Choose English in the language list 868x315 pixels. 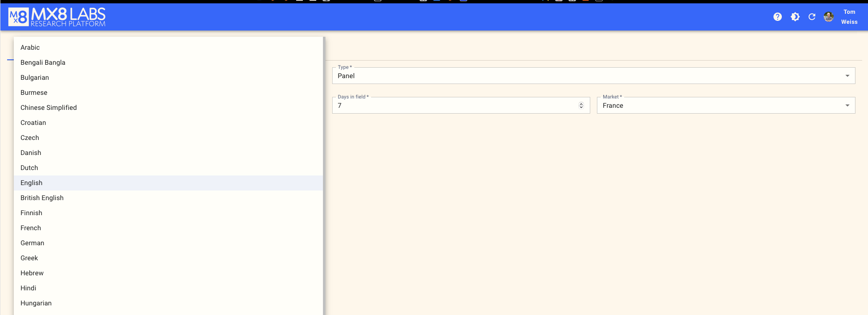[x=31, y=183]
